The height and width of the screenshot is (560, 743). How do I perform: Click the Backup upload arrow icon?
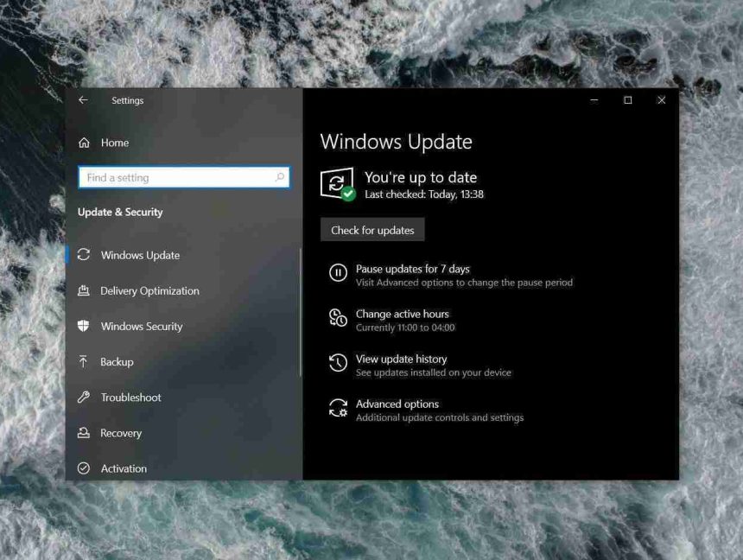click(x=84, y=361)
